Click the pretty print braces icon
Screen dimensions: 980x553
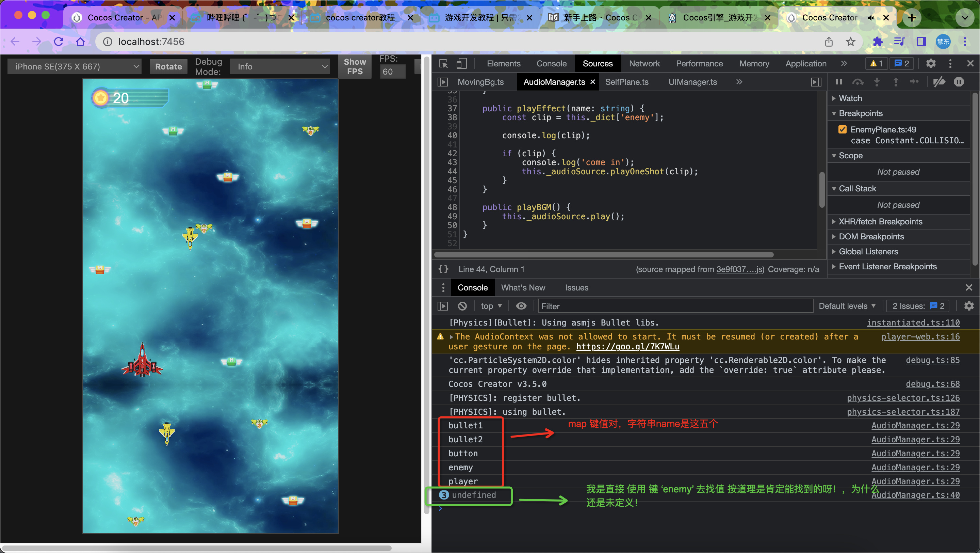(443, 269)
